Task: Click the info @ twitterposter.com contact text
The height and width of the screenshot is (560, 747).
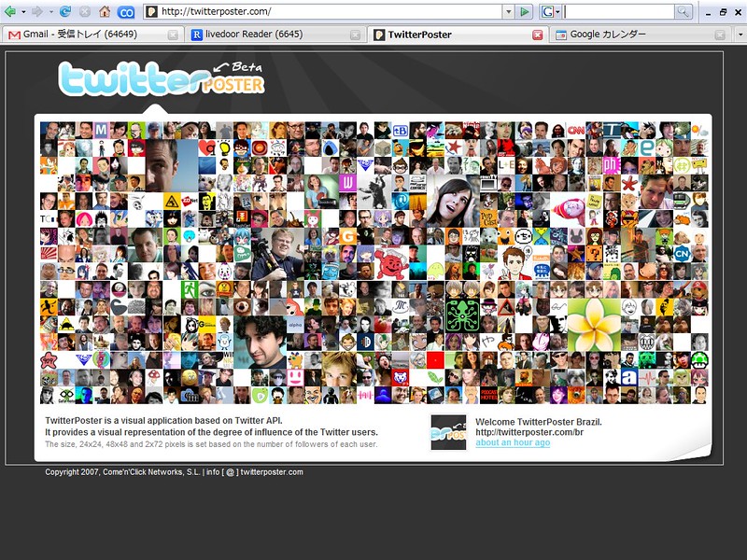Action: pos(254,472)
